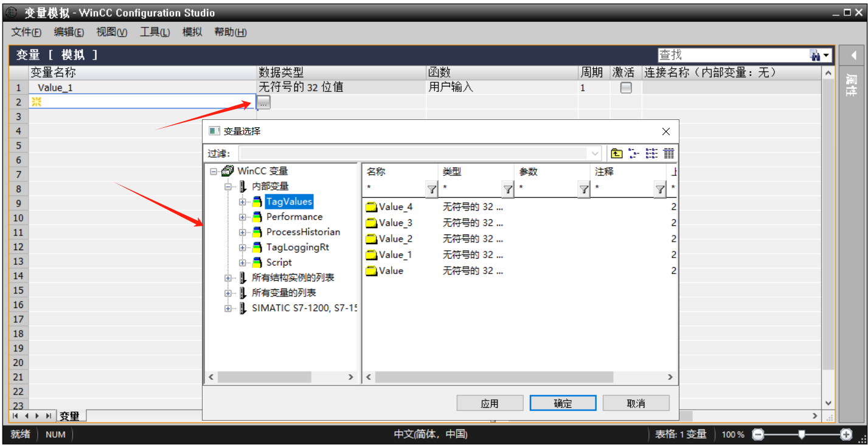Expand the Performance tree node
868x445 pixels.
pos(243,217)
